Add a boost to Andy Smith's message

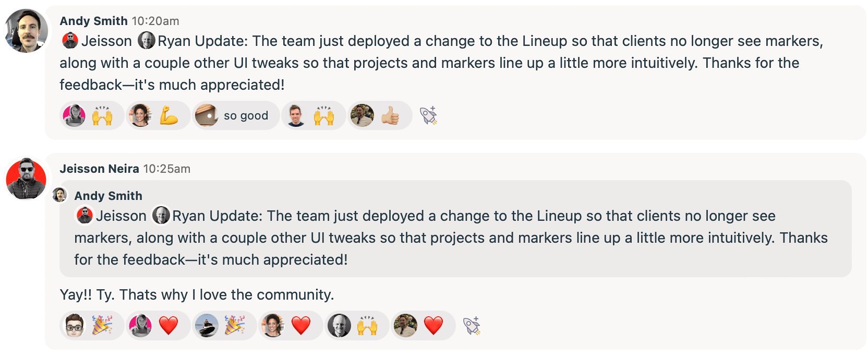tap(428, 115)
